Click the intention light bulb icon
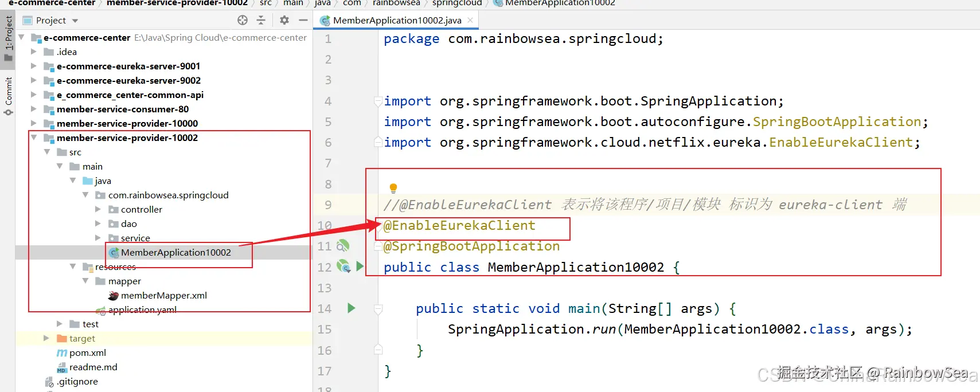The width and height of the screenshot is (980, 392). (x=393, y=188)
